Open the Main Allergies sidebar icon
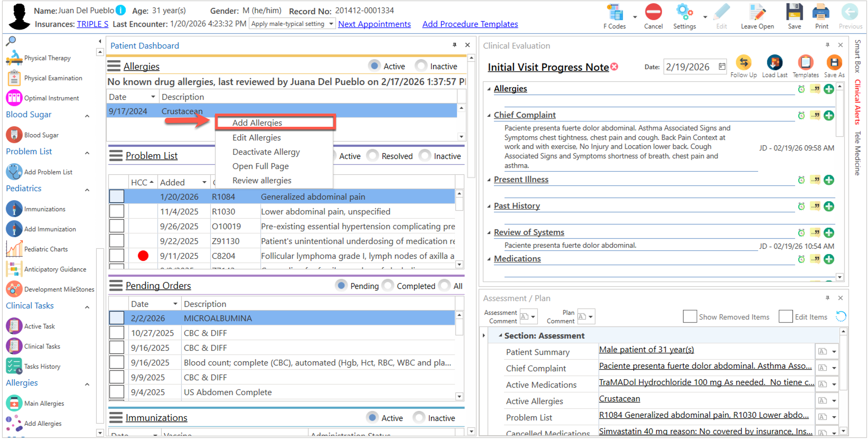This screenshot has width=868, height=440. 14,403
